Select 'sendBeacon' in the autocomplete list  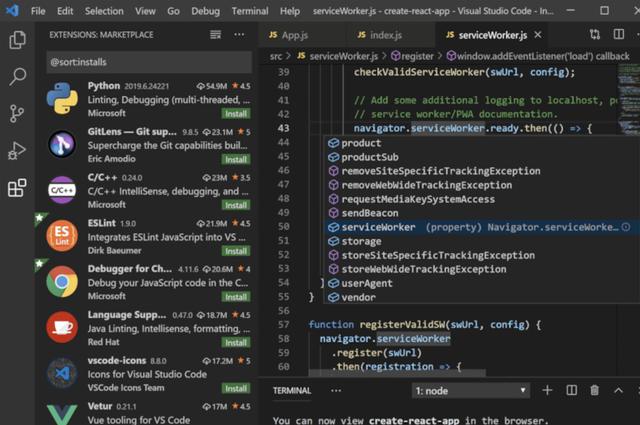click(x=369, y=213)
